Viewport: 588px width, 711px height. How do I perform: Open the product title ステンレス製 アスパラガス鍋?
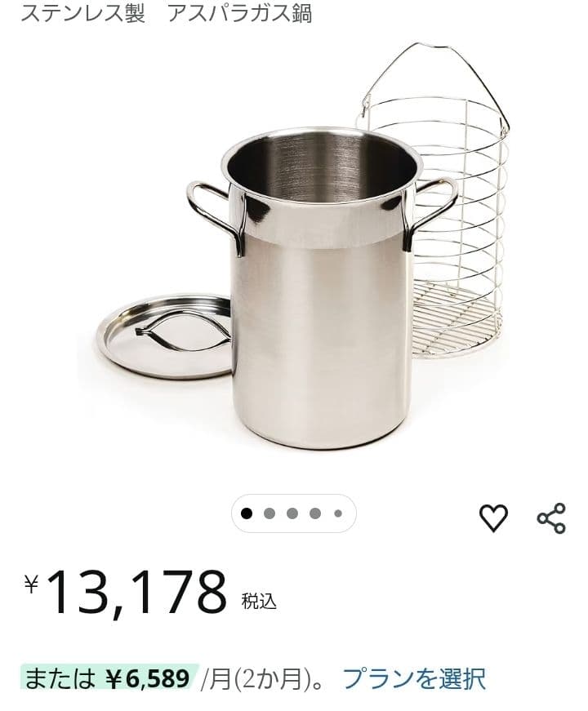[167, 14]
